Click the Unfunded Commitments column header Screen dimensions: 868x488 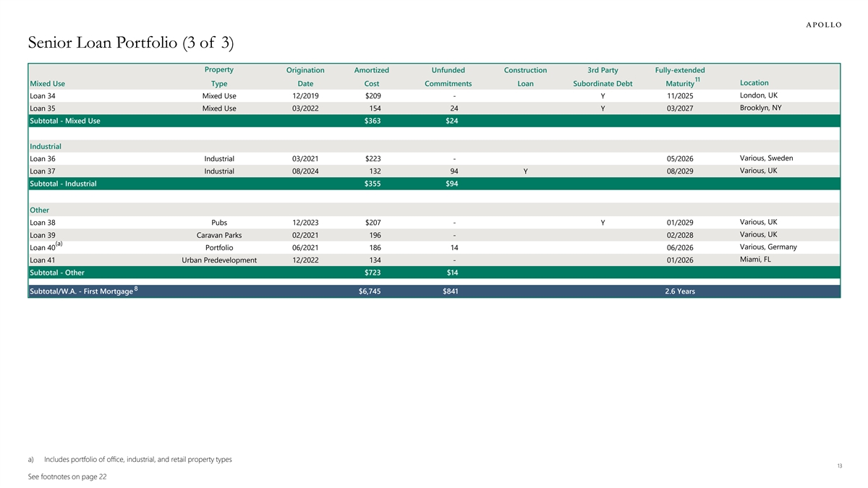pyautogui.click(x=448, y=77)
